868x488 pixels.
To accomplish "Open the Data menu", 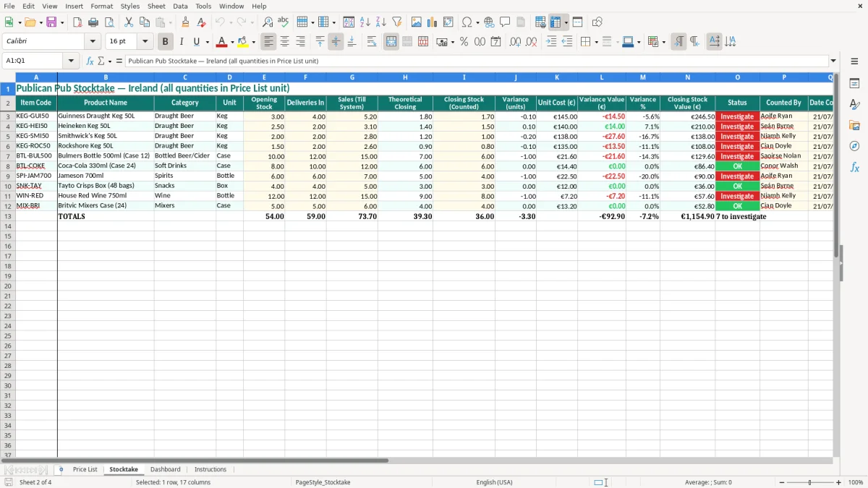I will 180,6.
